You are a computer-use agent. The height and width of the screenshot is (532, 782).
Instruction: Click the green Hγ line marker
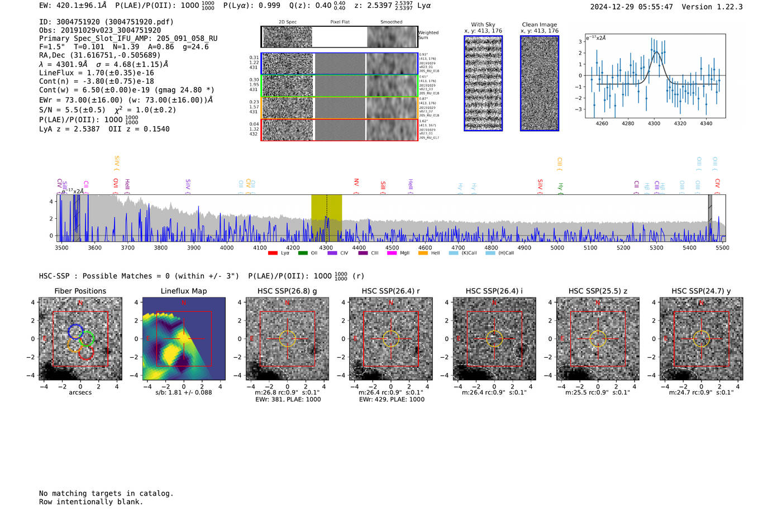pyautogui.click(x=560, y=189)
